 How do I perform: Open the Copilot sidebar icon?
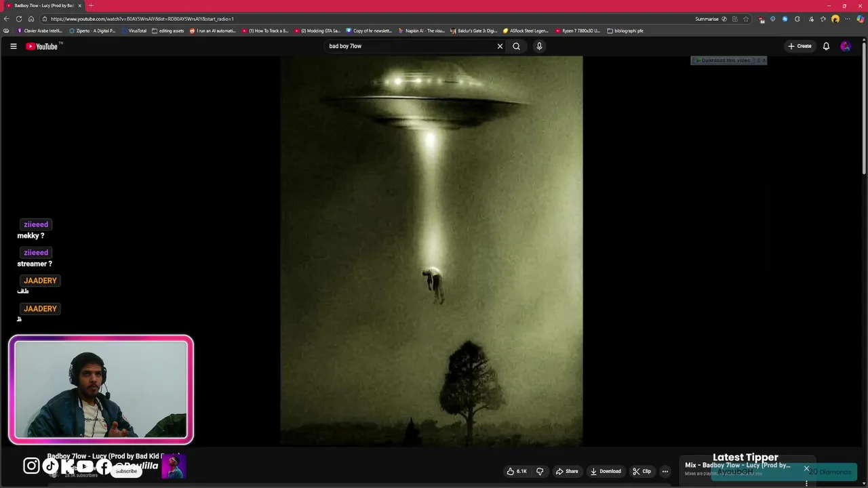860,19
